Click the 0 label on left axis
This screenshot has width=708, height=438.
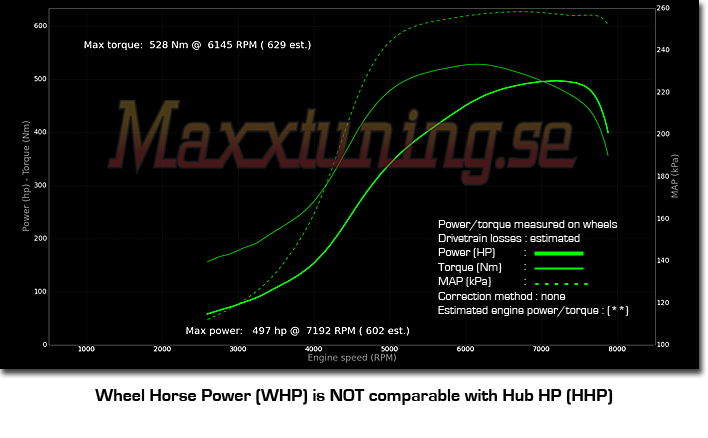pyautogui.click(x=45, y=345)
